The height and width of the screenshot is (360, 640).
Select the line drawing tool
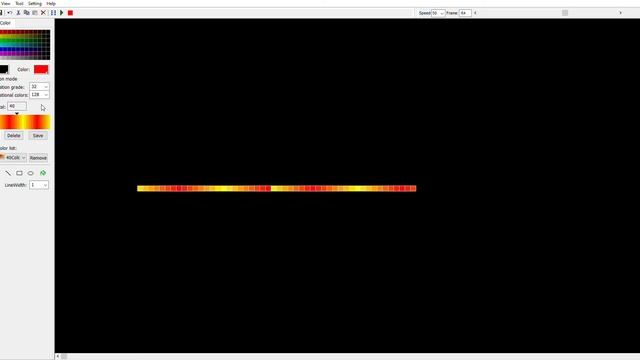pos(8,173)
